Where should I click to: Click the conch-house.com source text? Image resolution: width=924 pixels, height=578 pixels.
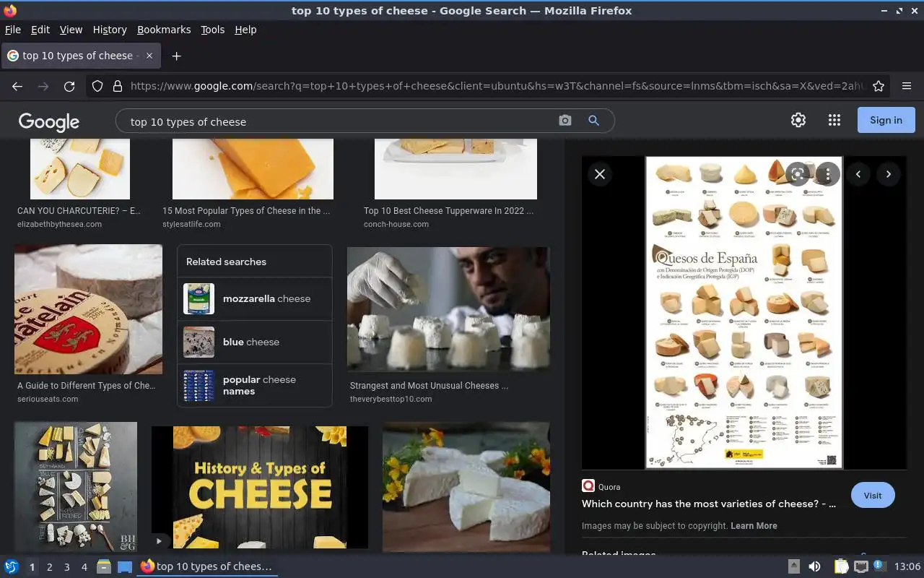coord(396,224)
